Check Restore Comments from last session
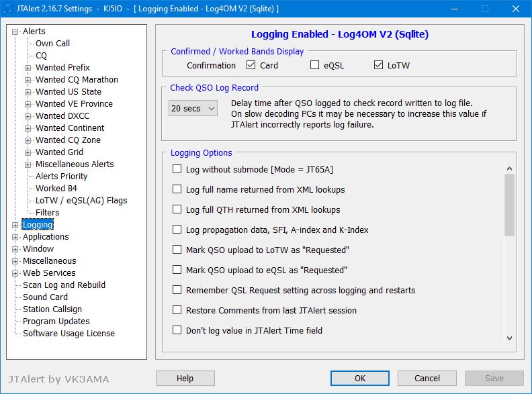Screen dimensions: 532x394 [177, 310]
